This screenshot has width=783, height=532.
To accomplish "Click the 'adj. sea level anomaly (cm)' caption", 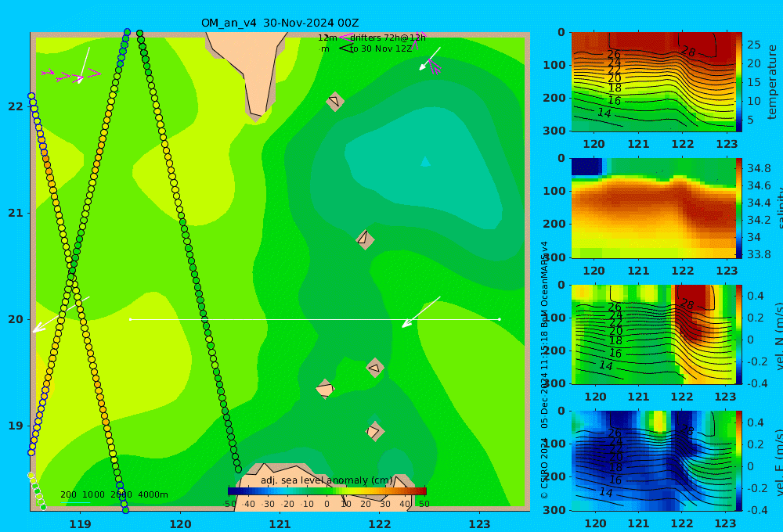I will click(x=327, y=480).
